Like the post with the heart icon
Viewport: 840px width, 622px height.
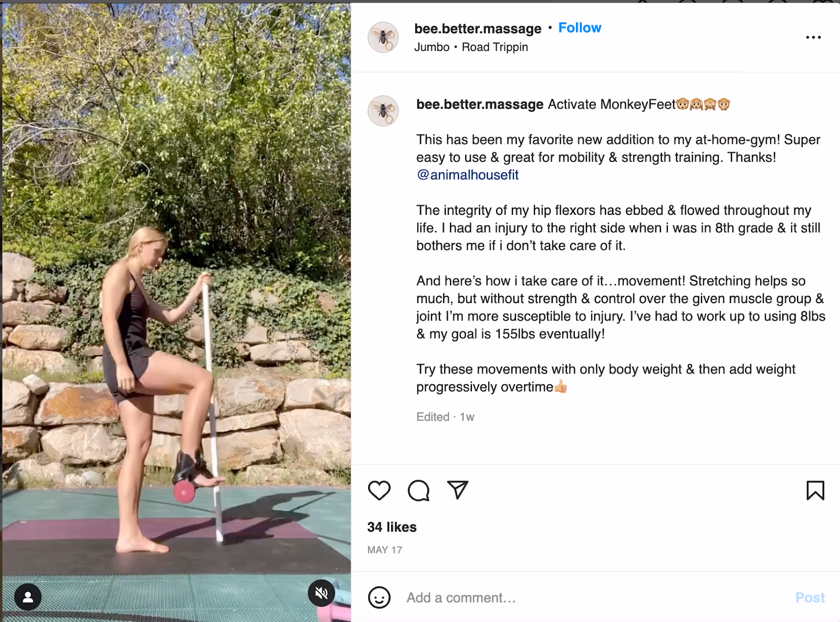click(x=379, y=490)
